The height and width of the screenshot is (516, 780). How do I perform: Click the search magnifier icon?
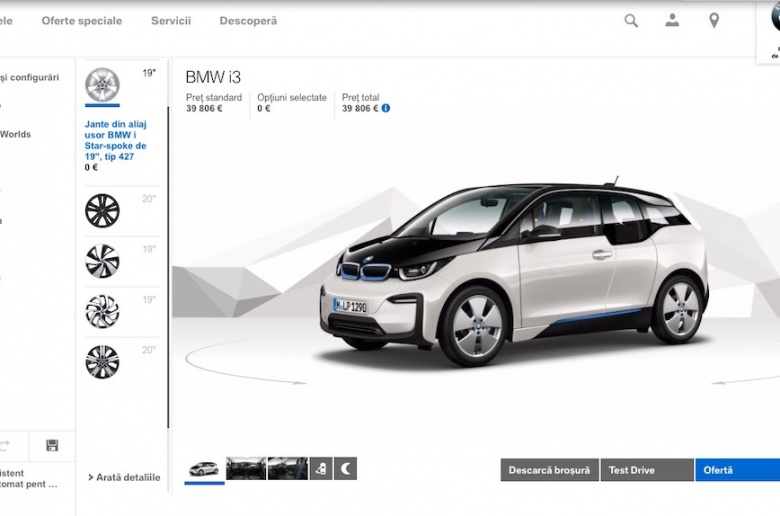click(x=631, y=20)
